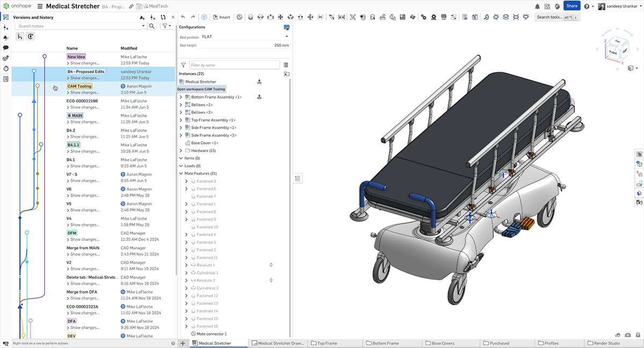Open the Share button menu
644x348 pixels.
coord(571,5)
